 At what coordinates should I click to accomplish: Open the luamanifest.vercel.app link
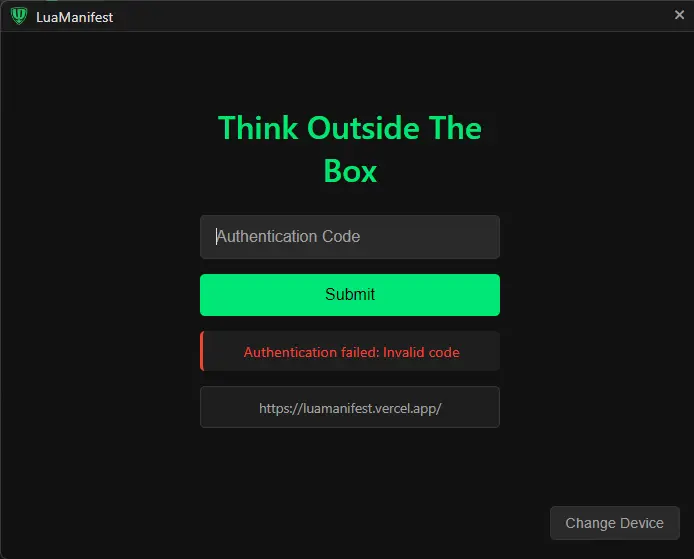tap(350, 407)
